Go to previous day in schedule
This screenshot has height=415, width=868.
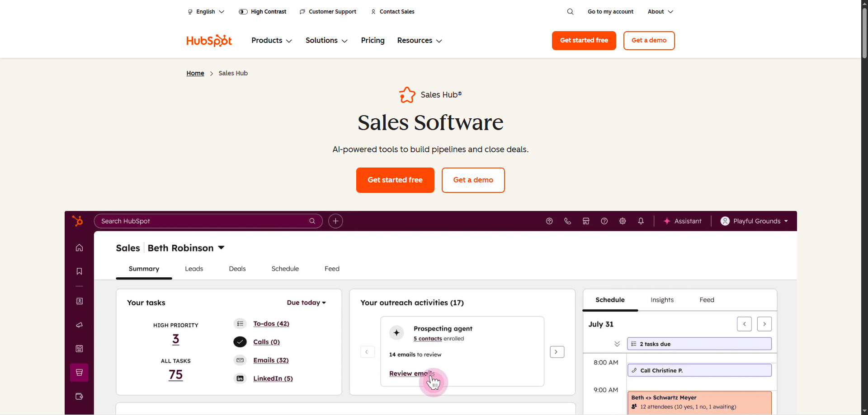click(x=744, y=324)
